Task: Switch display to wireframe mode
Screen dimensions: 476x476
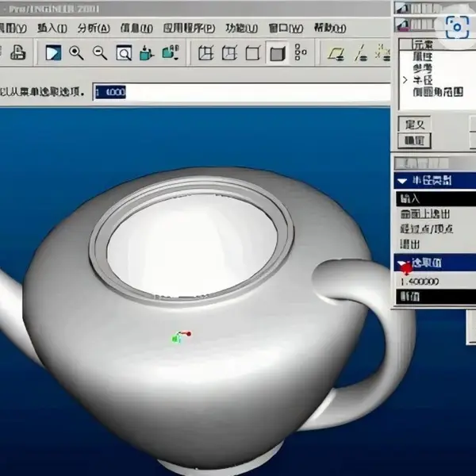Action: (205, 53)
